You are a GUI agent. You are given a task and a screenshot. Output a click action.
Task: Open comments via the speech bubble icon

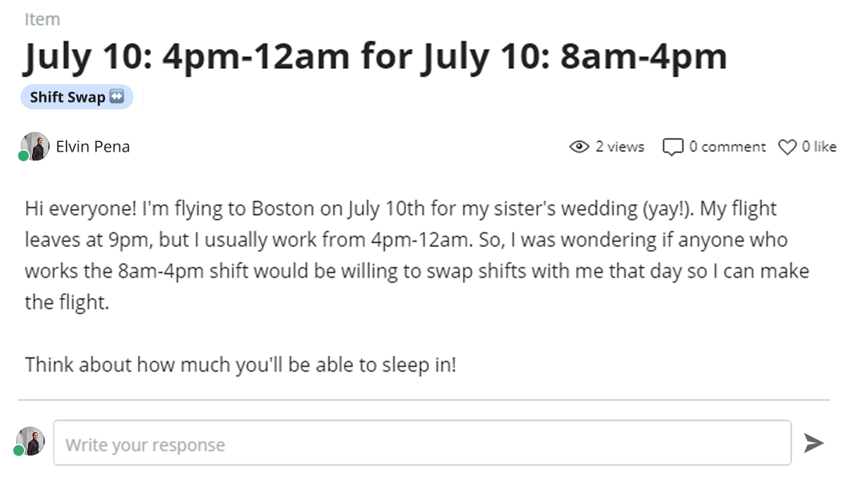[x=672, y=147]
